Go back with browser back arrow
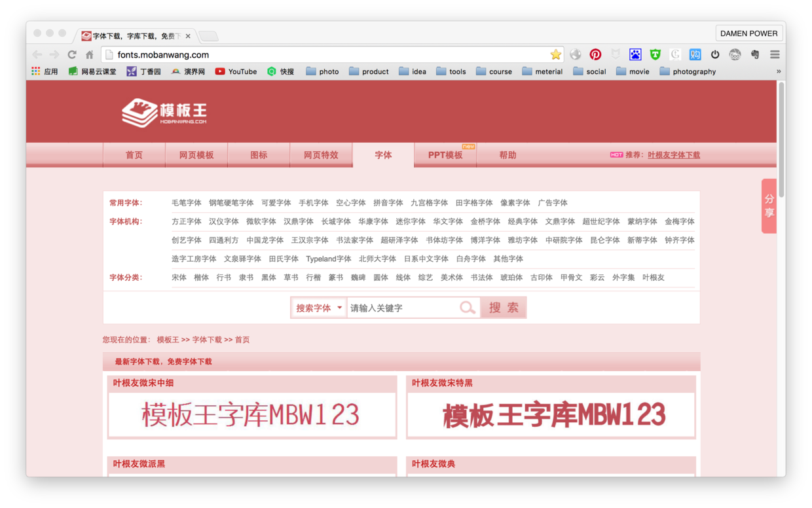The height and width of the screenshot is (508, 812). (37, 54)
